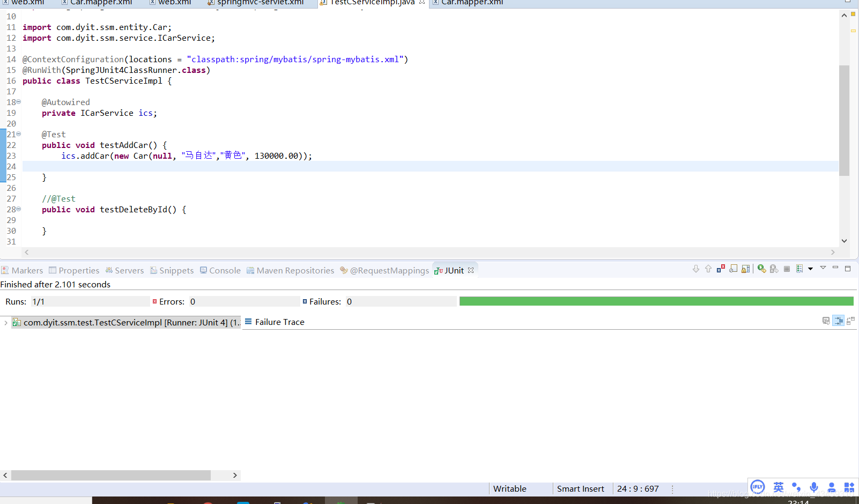Switch to Properties tab
The width and height of the screenshot is (859, 504).
[74, 270]
